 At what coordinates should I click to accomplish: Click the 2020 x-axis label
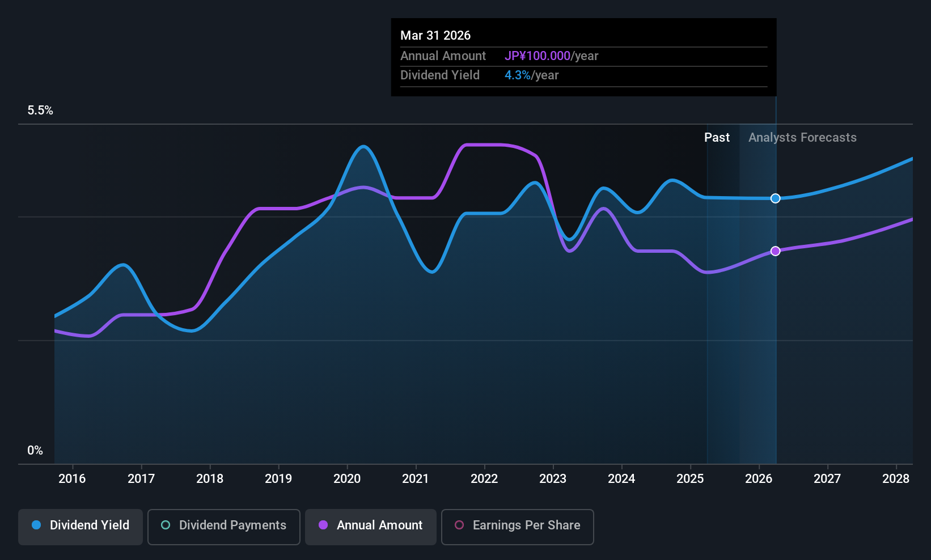347,479
